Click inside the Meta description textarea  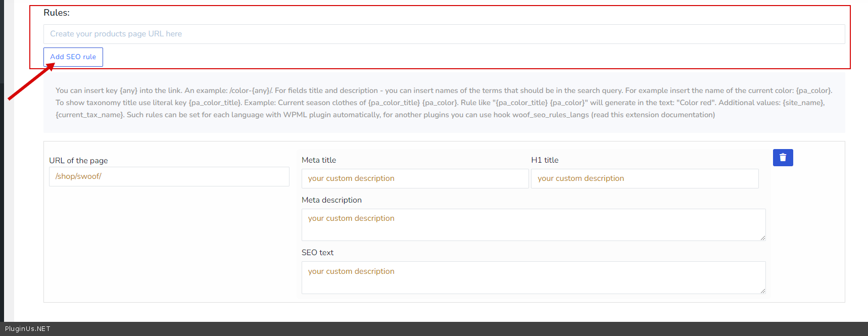point(533,224)
